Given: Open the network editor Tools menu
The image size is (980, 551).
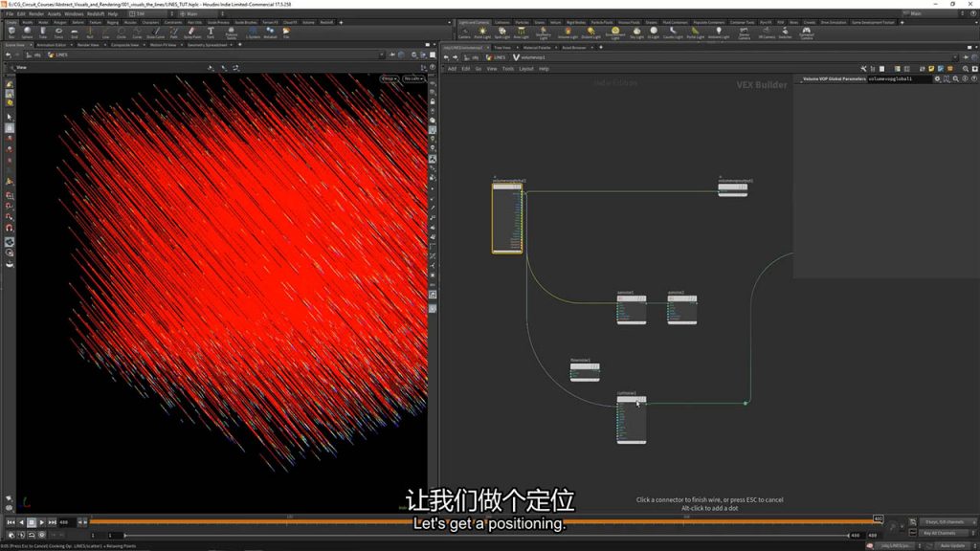Looking at the screenshot, I should click(507, 69).
